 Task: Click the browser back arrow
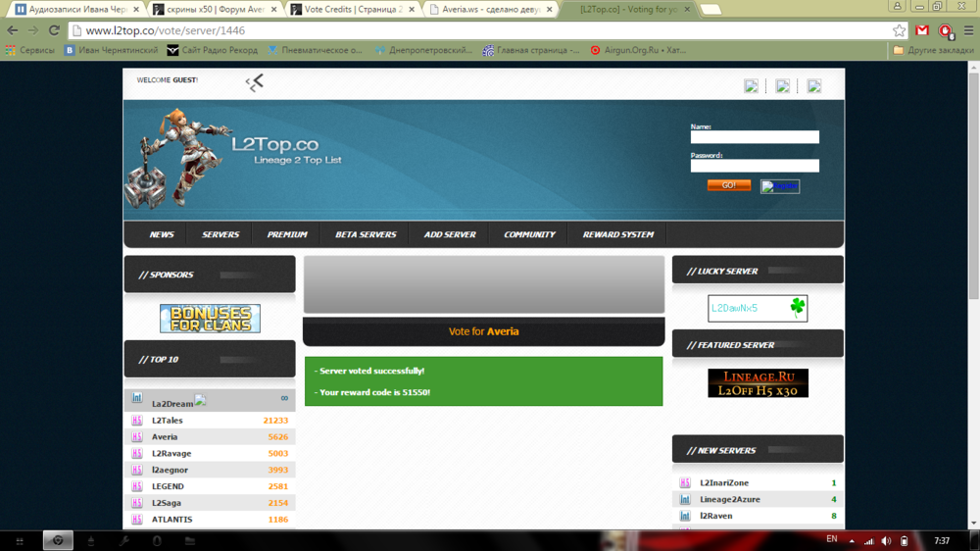click(x=13, y=30)
